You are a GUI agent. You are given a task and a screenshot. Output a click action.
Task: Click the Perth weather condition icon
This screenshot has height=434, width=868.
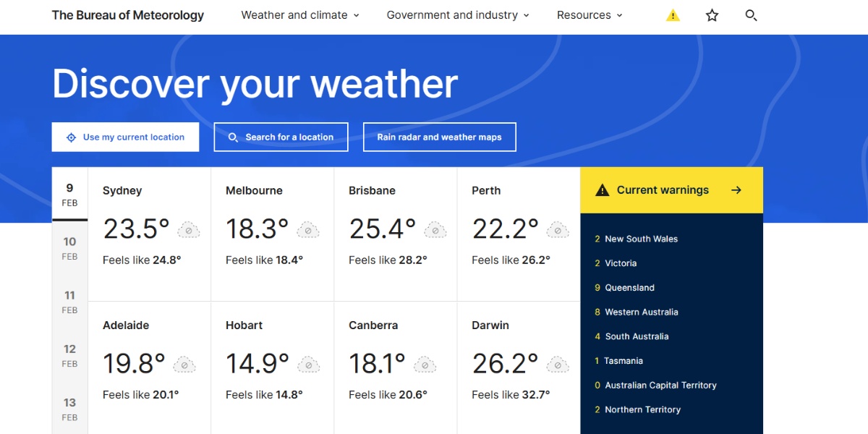tap(558, 230)
